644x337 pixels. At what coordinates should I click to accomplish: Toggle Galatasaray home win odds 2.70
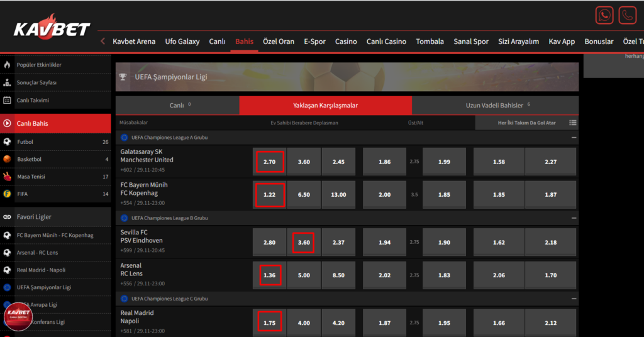[269, 162]
